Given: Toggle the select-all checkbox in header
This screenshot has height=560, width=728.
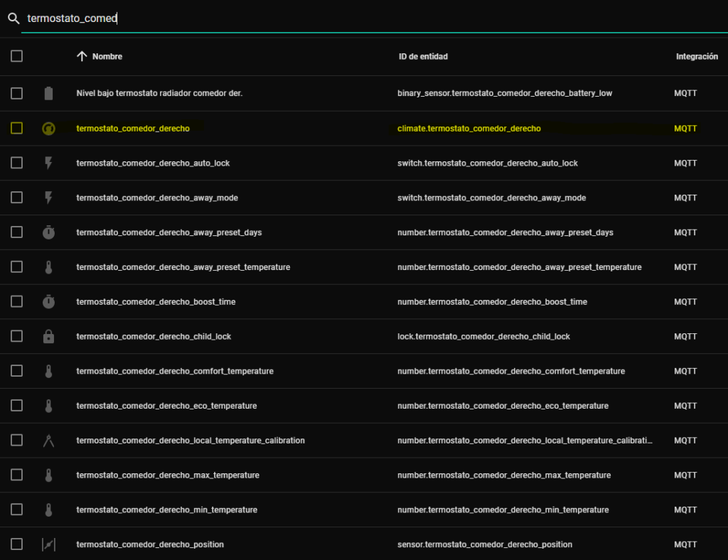Looking at the screenshot, I should [x=17, y=56].
